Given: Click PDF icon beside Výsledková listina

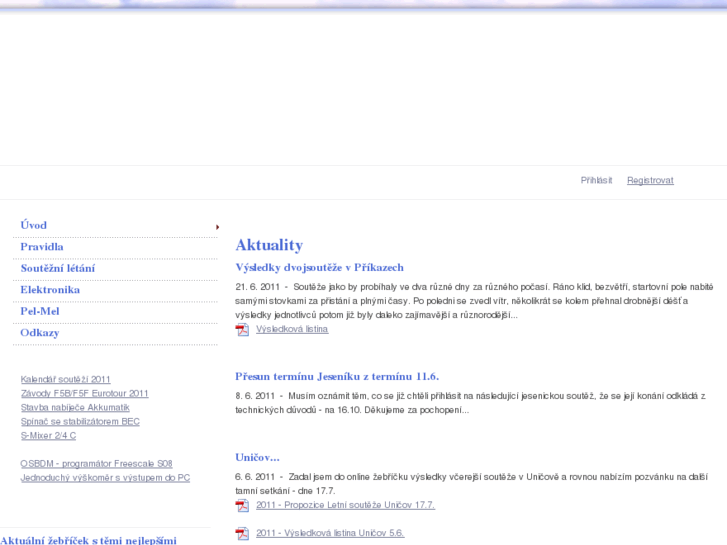Looking at the screenshot, I should pos(242,330).
